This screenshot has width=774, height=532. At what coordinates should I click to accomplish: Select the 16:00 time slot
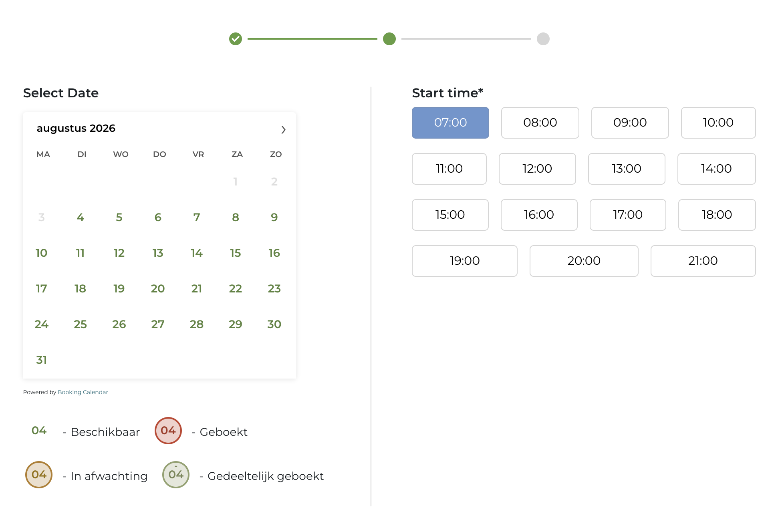pyautogui.click(x=539, y=215)
